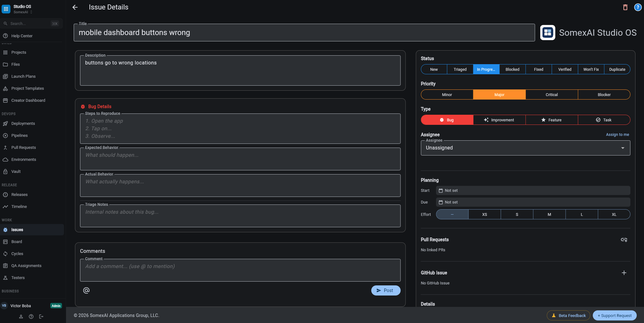Open the Issues section in the sidebar
The height and width of the screenshot is (323, 644).
(17, 230)
